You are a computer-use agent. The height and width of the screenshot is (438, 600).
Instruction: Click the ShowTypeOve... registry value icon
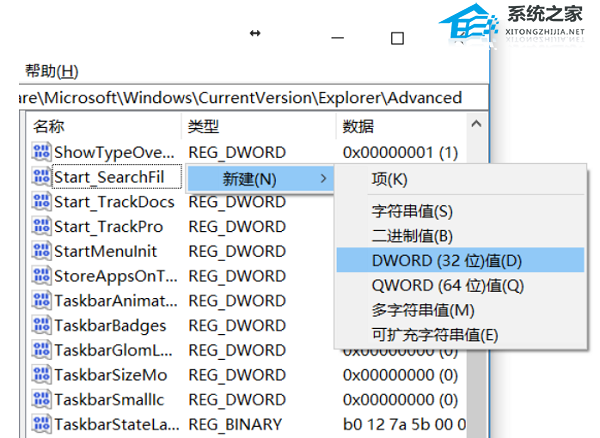click(41, 152)
